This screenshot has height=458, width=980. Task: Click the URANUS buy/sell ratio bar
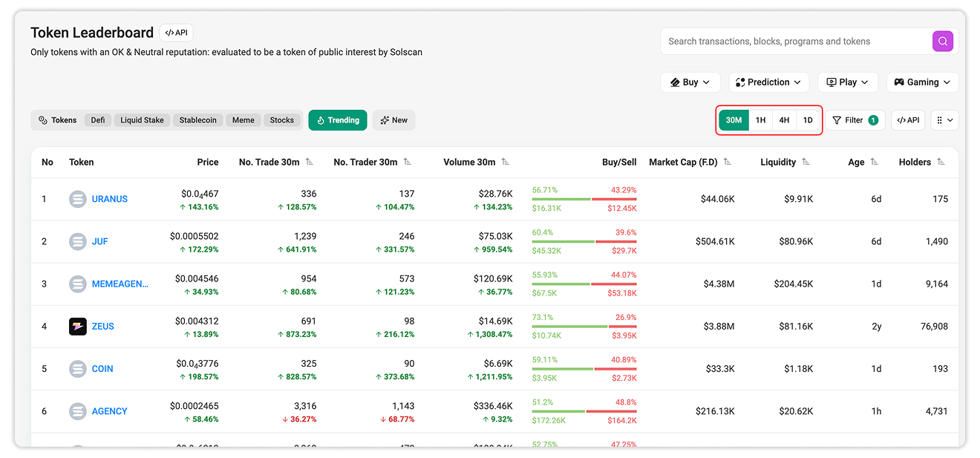click(584, 199)
